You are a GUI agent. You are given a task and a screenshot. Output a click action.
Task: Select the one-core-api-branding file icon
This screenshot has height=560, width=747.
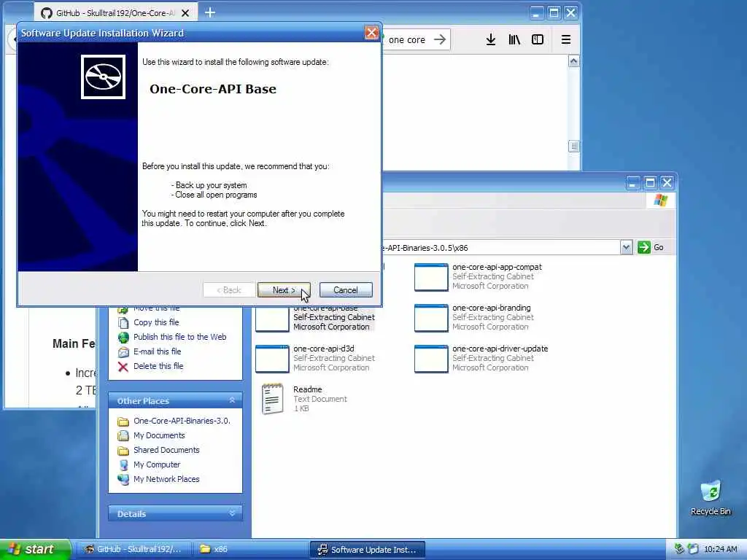pos(431,318)
